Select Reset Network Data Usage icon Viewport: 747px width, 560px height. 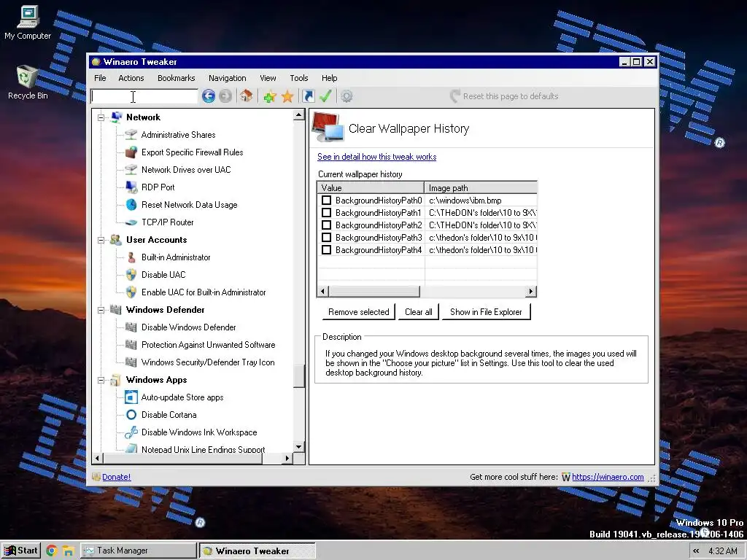coord(131,205)
